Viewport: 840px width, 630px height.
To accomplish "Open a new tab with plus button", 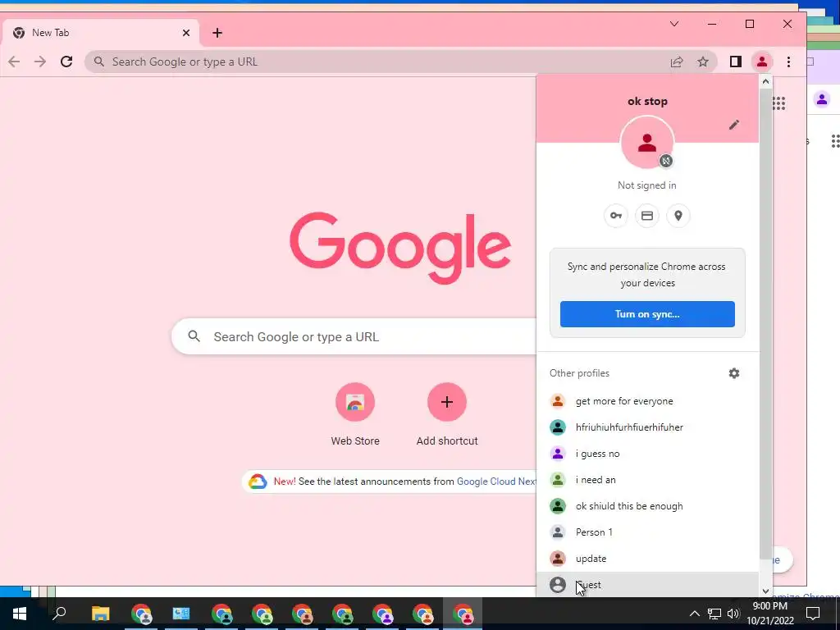I will pyautogui.click(x=217, y=33).
